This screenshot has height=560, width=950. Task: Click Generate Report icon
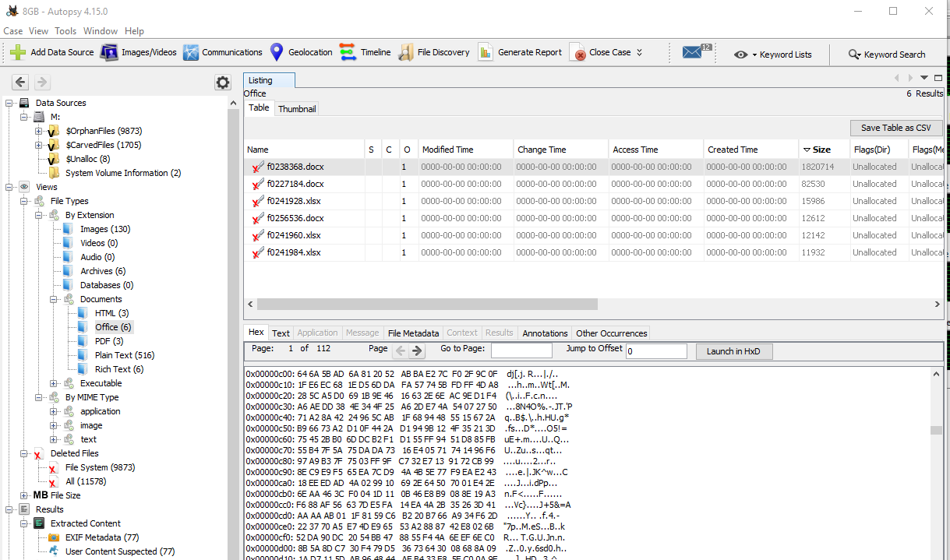(x=486, y=52)
